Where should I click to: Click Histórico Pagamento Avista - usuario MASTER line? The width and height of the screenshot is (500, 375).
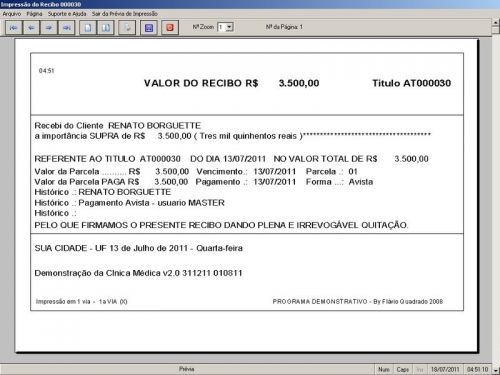(129, 203)
